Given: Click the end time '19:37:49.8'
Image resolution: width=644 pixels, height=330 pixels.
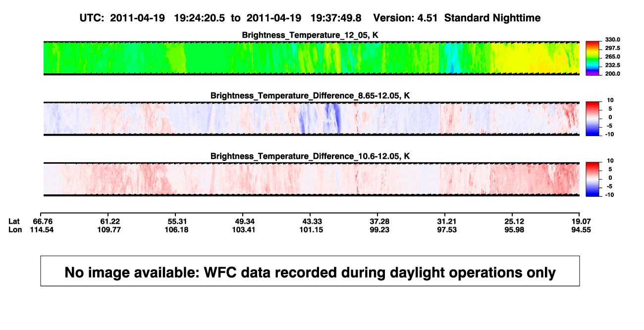Looking at the screenshot, I should pos(336,18).
